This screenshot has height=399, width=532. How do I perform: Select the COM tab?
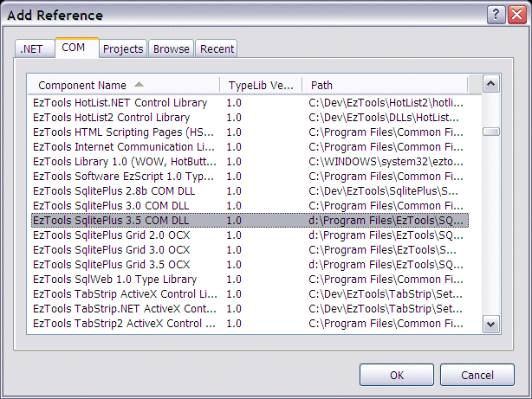[76, 48]
